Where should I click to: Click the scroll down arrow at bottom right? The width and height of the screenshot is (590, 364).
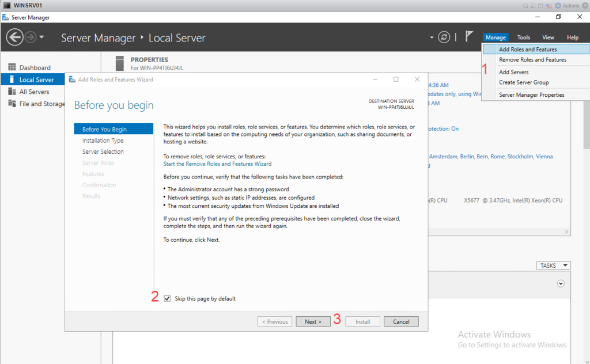tap(587, 361)
